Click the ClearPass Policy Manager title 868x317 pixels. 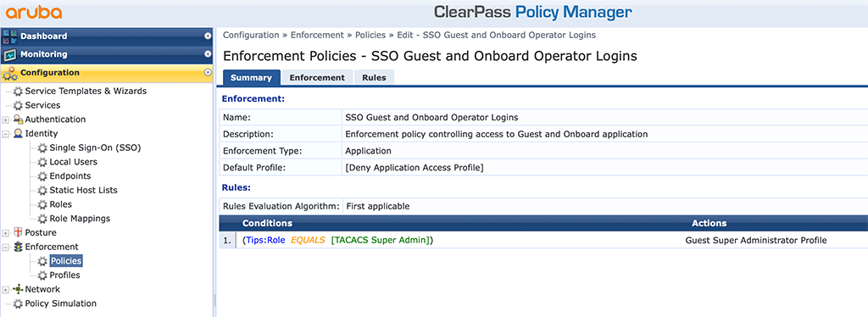(x=532, y=12)
